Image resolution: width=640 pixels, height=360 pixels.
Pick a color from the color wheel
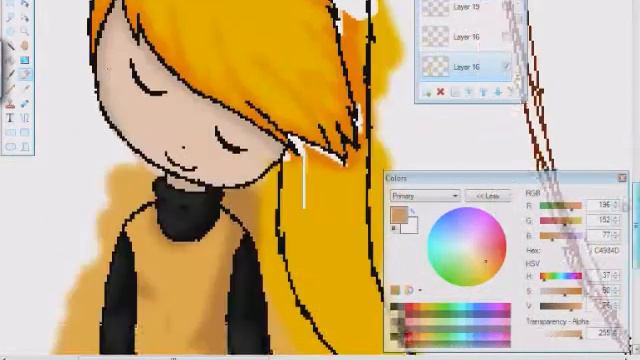[x=467, y=247]
